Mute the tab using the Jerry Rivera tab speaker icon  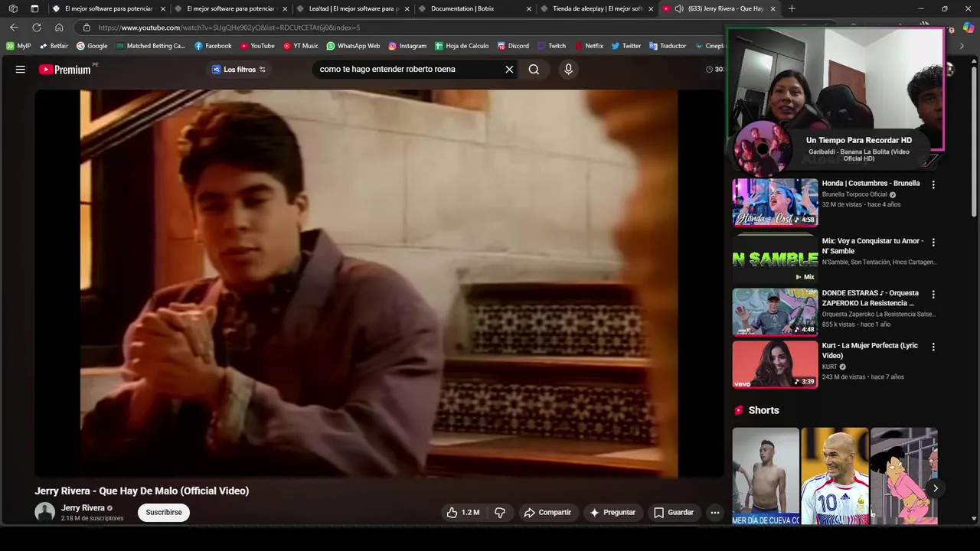[678, 8]
